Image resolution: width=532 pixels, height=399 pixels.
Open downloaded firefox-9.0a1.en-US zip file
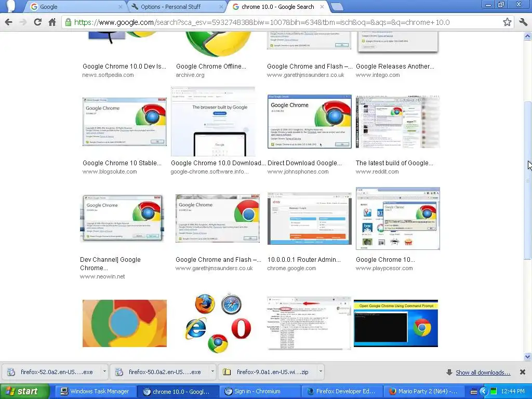(268, 372)
